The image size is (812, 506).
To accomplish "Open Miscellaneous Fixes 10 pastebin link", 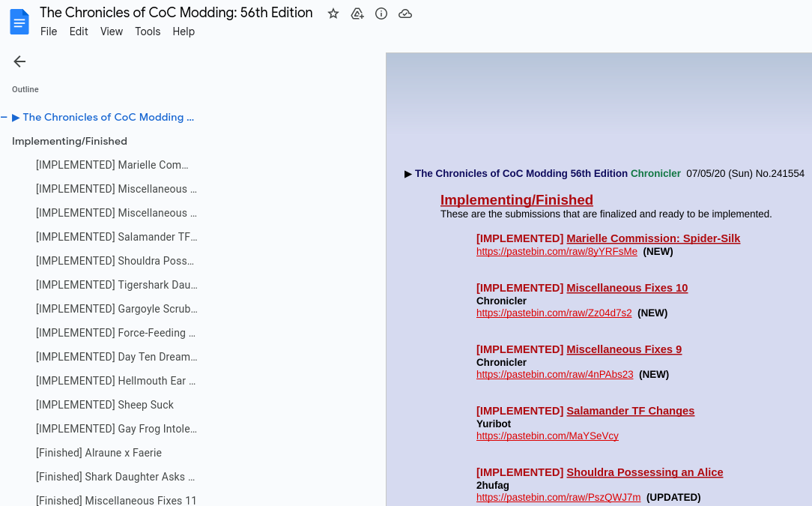I will tap(554, 313).
